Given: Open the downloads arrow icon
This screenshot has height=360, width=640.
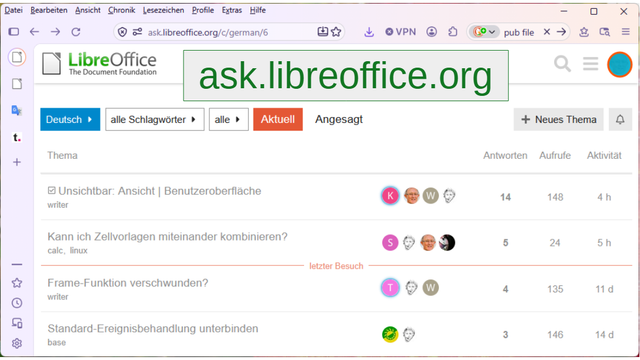Looking at the screenshot, I should [369, 32].
